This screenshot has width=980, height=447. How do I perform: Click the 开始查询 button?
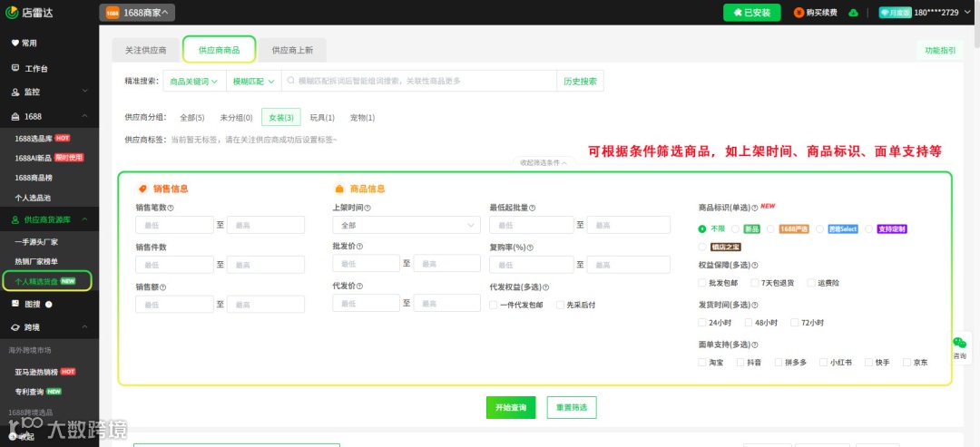511,407
